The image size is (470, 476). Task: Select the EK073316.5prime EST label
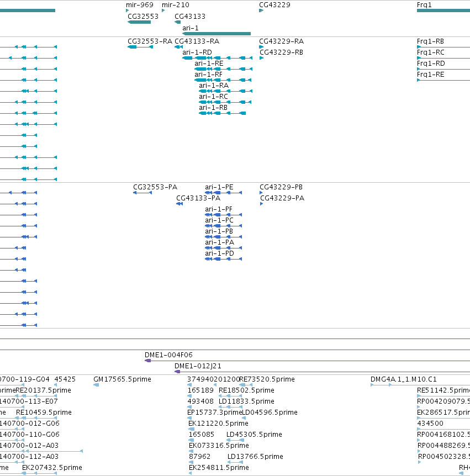click(219, 445)
